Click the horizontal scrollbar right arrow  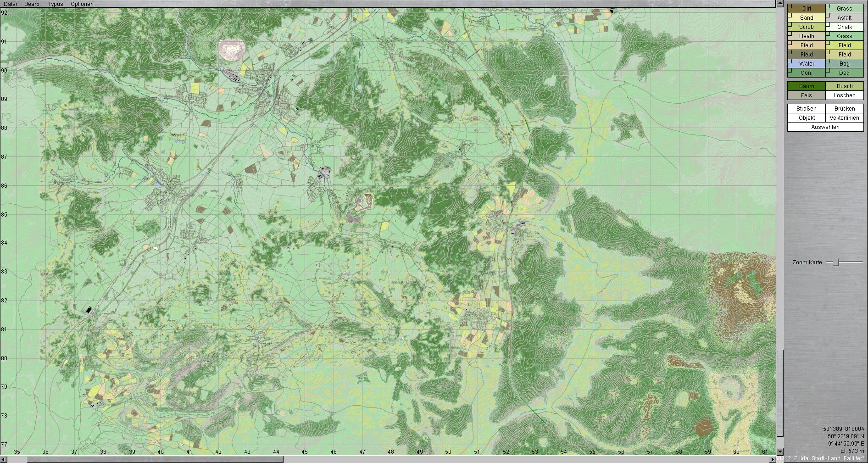tap(773, 459)
